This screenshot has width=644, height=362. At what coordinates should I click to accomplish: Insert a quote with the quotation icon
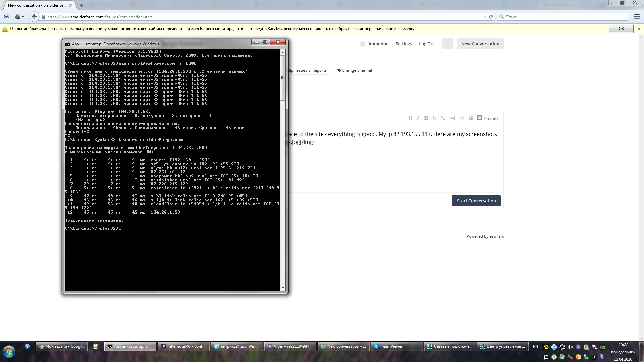[x=471, y=118]
